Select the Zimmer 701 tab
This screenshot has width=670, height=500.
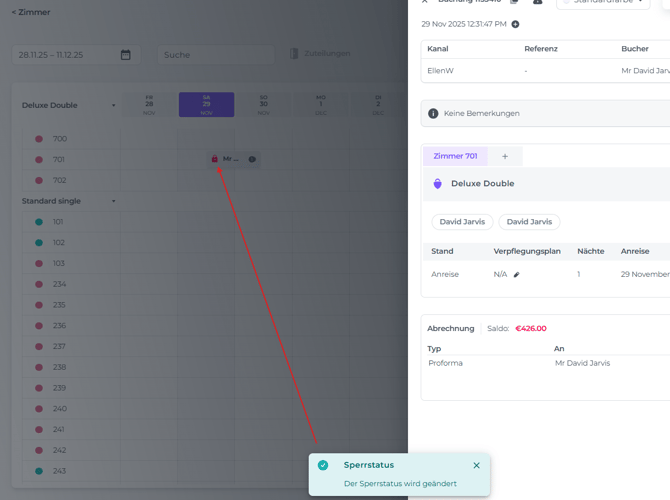pyautogui.click(x=455, y=156)
